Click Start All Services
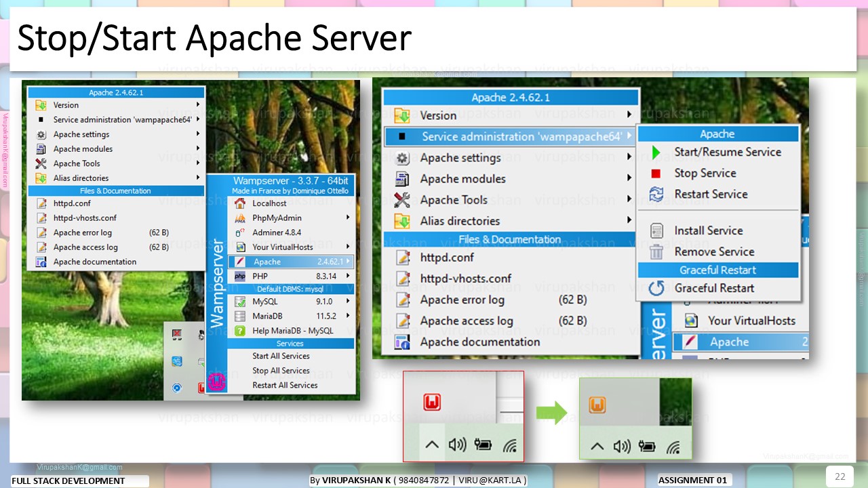Image resolution: width=868 pixels, height=488 pixels. coord(281,356)
